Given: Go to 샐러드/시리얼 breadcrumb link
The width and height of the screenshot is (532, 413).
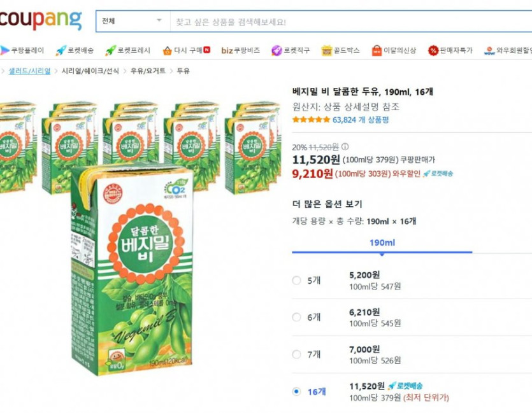Looking at the screenshot, I should pos(29,71).
